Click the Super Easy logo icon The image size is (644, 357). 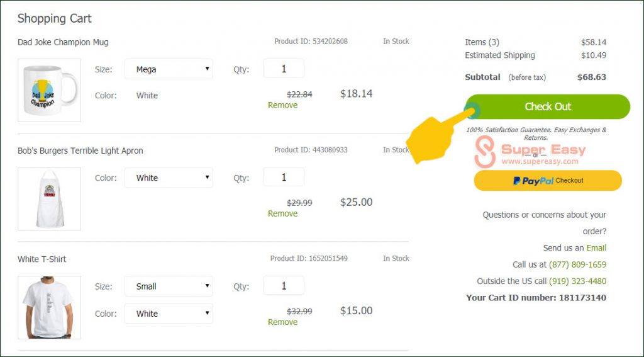[x=485, y=153]
